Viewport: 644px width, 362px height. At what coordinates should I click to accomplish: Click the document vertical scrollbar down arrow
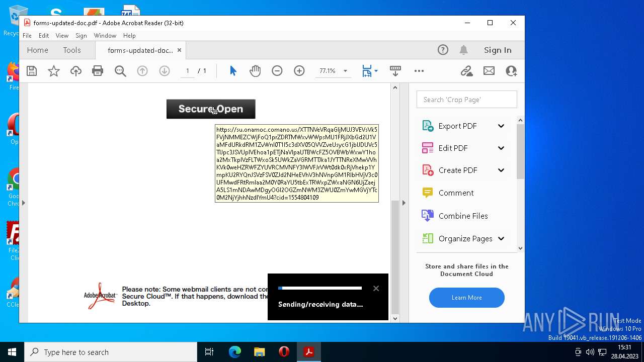point(395,318)
